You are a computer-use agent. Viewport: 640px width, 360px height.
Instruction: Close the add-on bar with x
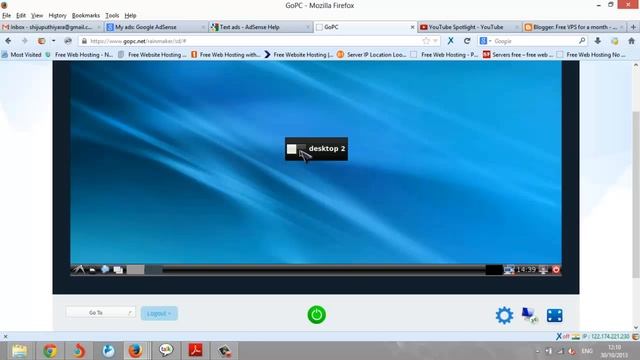point(5,337)
